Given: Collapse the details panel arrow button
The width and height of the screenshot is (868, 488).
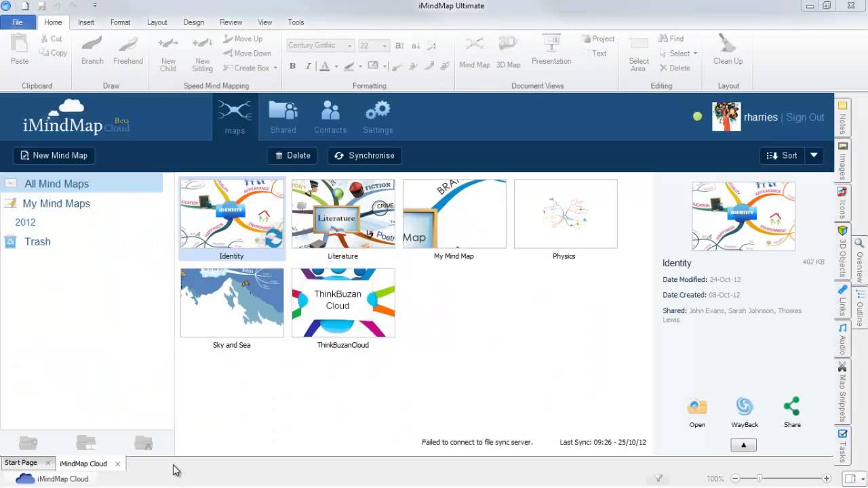Looking at the screenshot, I should (x=743, y=445).
